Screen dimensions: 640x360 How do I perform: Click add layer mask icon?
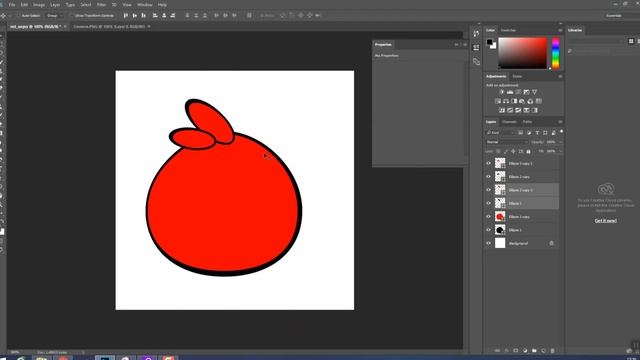coord(516,351)
